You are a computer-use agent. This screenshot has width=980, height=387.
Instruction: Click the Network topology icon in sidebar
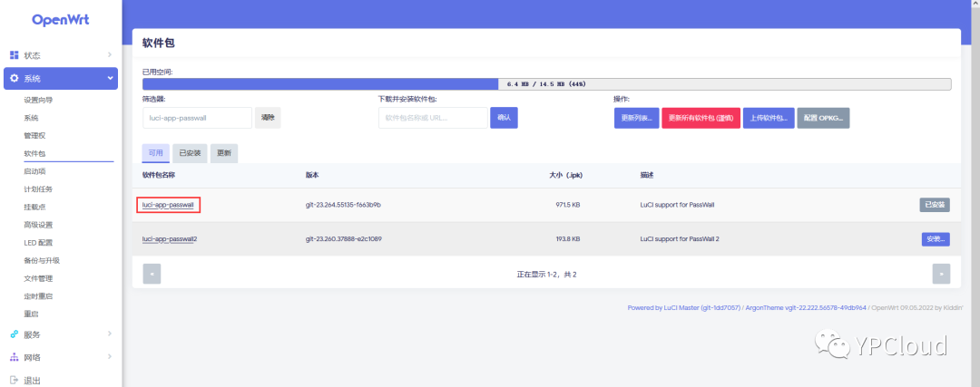15,358
